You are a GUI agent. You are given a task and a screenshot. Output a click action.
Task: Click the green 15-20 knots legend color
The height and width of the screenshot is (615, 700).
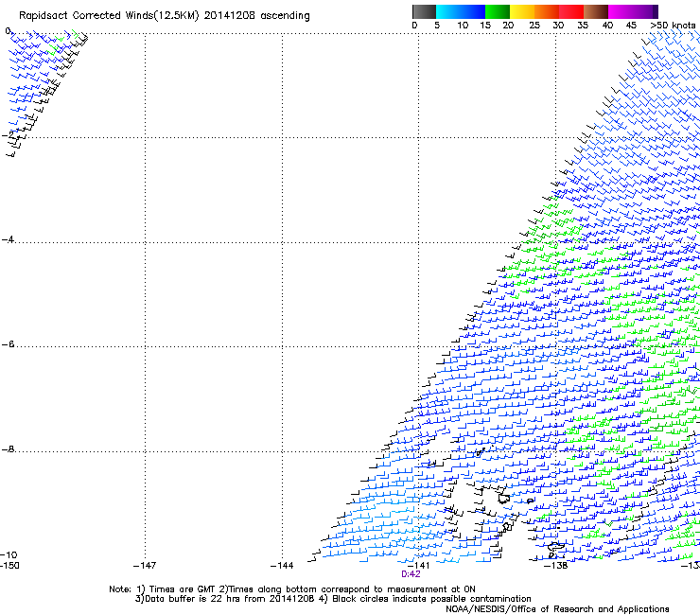coord(498,11)
